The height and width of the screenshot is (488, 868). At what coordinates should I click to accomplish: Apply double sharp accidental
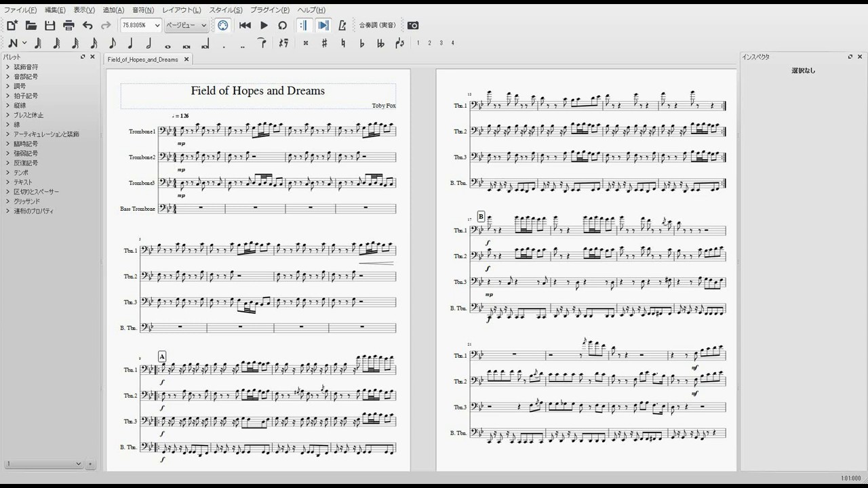[x=306, y=43]
